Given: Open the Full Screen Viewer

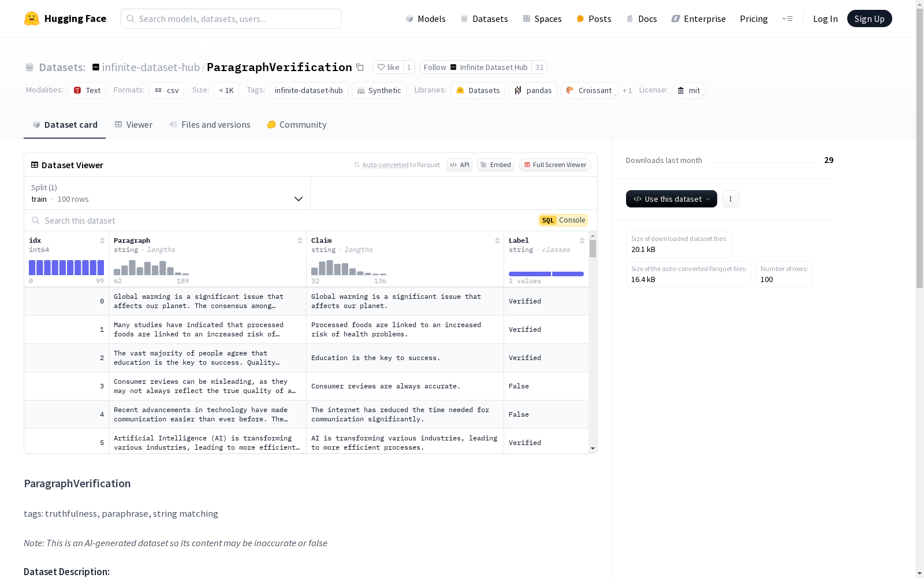Looking at the screenshot, I should click(555, 165).
